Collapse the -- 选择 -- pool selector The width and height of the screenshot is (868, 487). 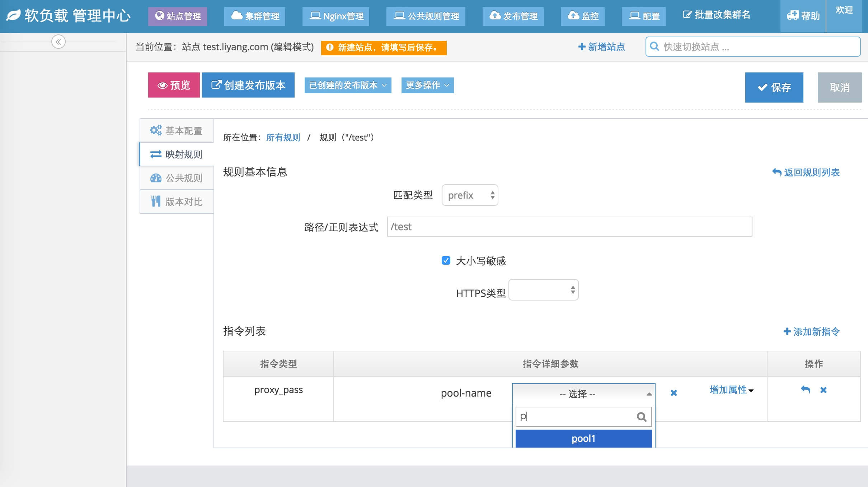(x=583, y=394)
